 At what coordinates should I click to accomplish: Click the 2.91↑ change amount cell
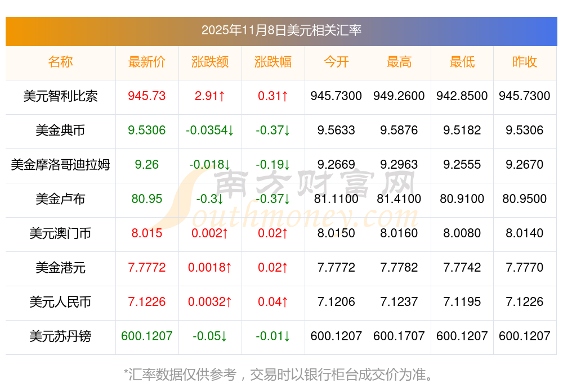tap(210, 96)
